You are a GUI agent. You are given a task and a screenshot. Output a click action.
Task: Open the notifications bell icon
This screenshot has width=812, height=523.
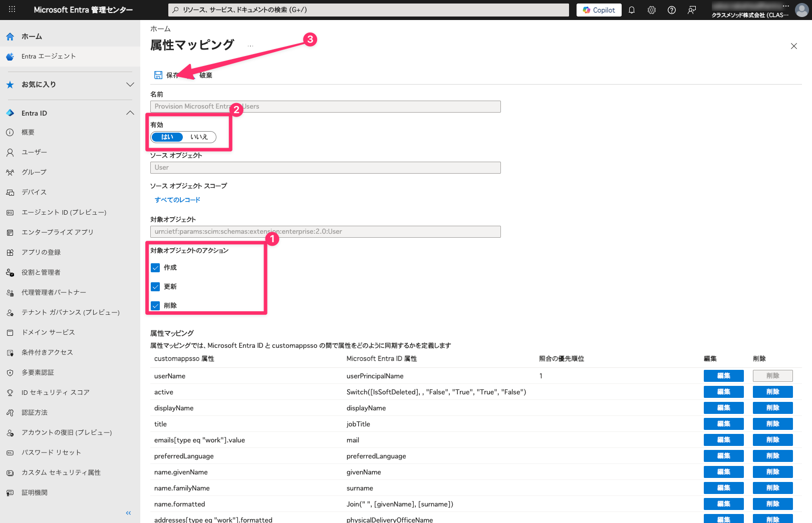(x=632, y=10)
